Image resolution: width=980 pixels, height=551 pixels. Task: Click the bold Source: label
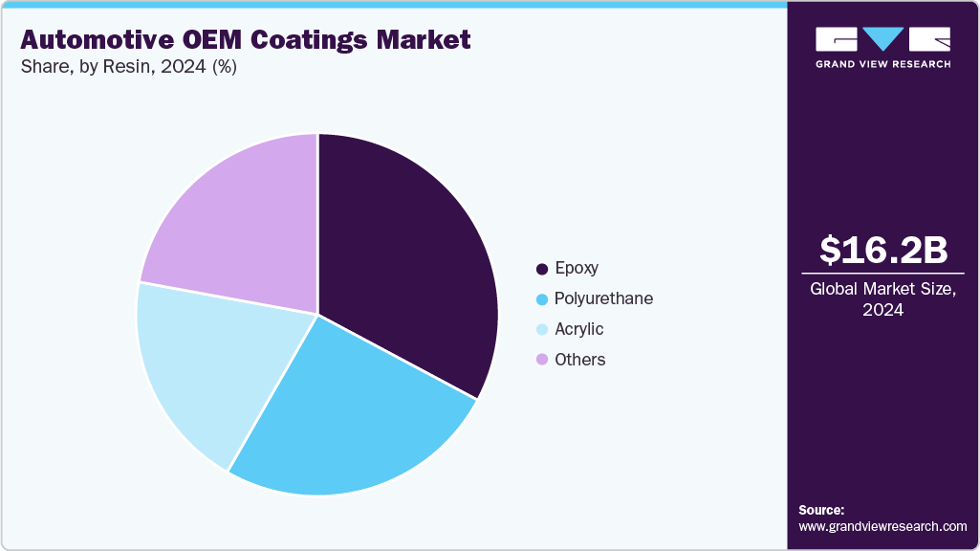pyautogui.click(x=821, y=510)
